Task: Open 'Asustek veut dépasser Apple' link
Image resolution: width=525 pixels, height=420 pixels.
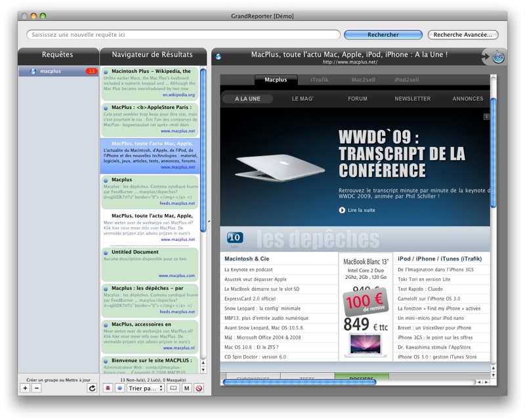Action: (255, 280)
